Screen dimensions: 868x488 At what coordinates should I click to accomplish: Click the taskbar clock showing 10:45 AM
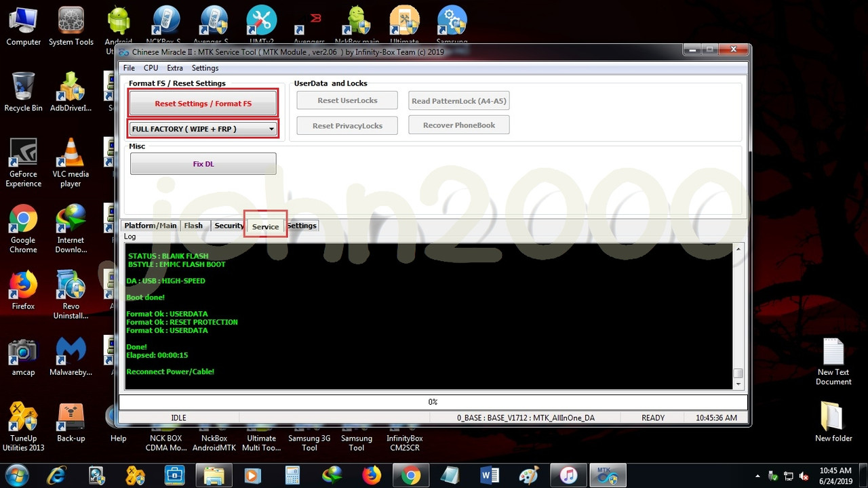(x=835, y=475)
